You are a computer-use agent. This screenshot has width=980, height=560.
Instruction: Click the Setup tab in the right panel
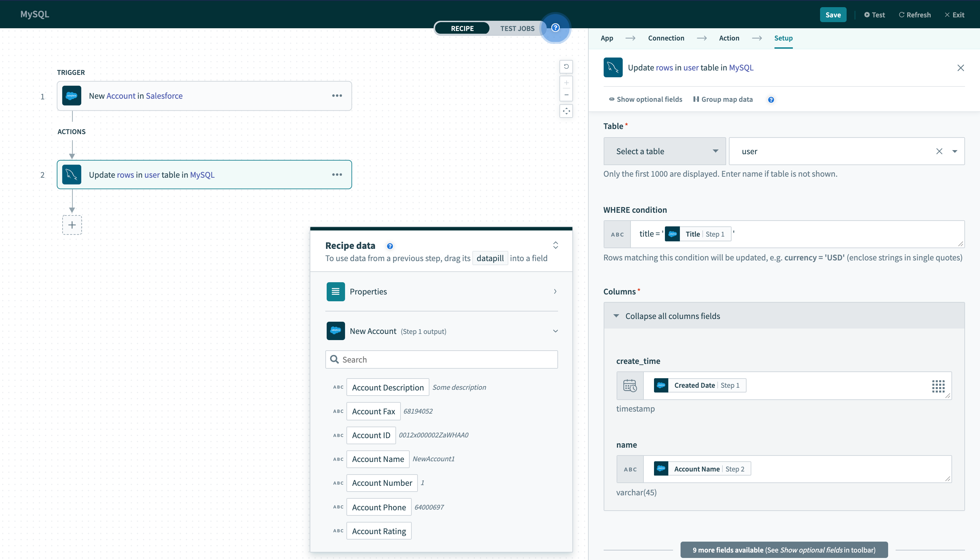pyautogui.click(x=783, y=38)
